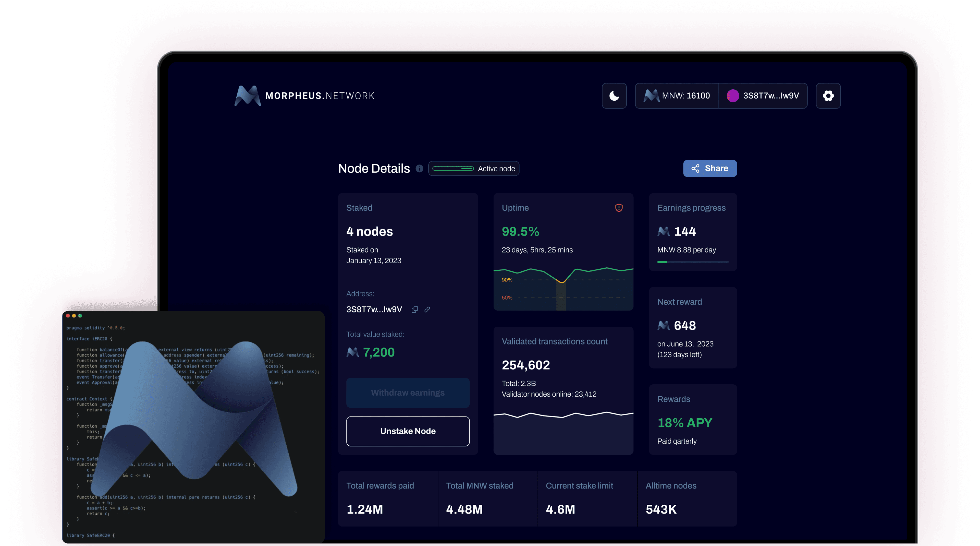This screenshot has height=546, width=980.
Task: Copy the staked node address
Action: coord(415,310)
